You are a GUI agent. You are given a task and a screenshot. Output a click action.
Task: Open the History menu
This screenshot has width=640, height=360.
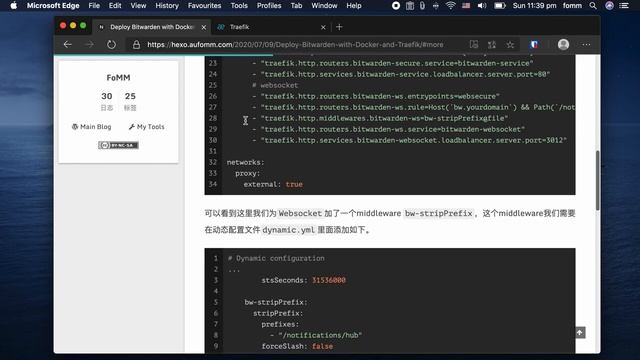point(167,6)
